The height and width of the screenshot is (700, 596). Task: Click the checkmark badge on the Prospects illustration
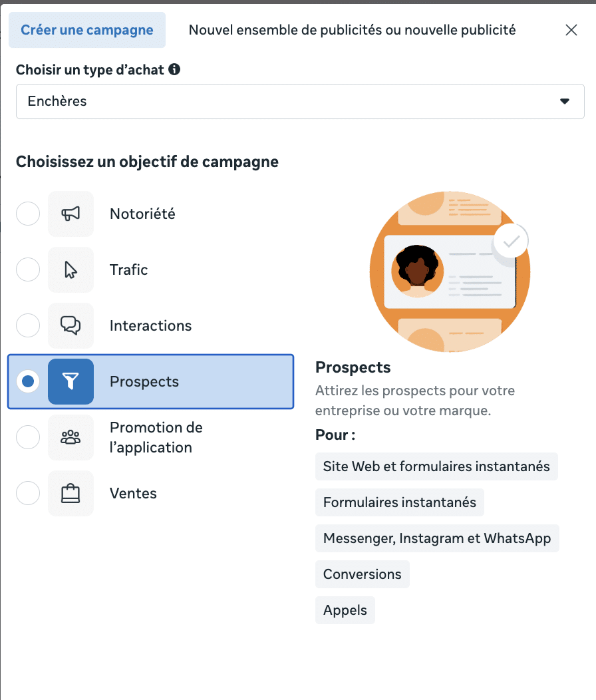click(x=510, y=240)
